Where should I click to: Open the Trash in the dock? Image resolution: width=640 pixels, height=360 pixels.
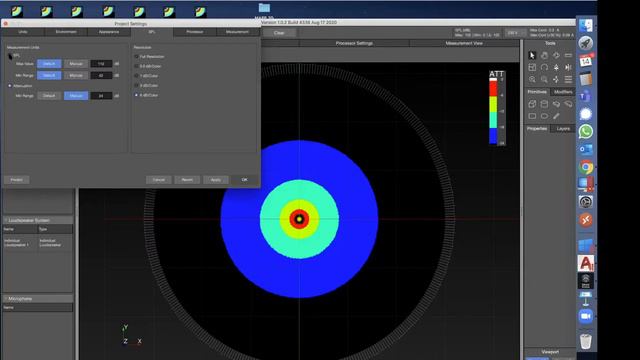pyautogui.click(x=586, y=341)
